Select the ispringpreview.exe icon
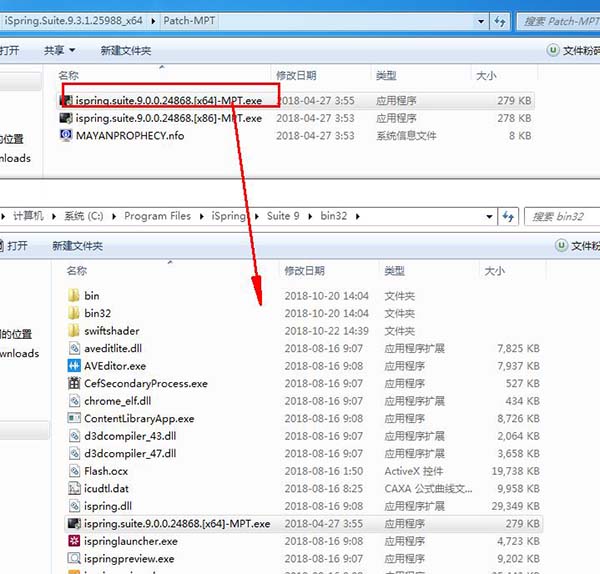 coord(74,558)
